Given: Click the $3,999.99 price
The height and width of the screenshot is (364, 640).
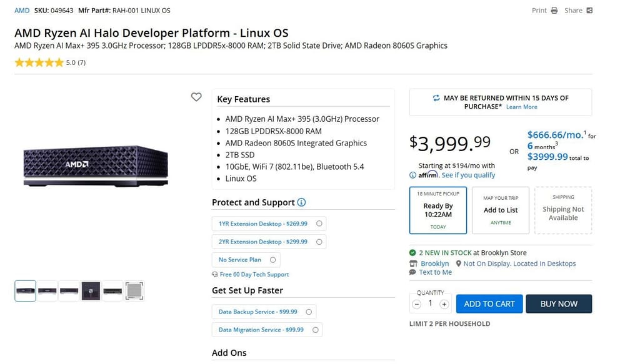Looking at the screenshot, I should pyautogui.click(x=450, y=143).
